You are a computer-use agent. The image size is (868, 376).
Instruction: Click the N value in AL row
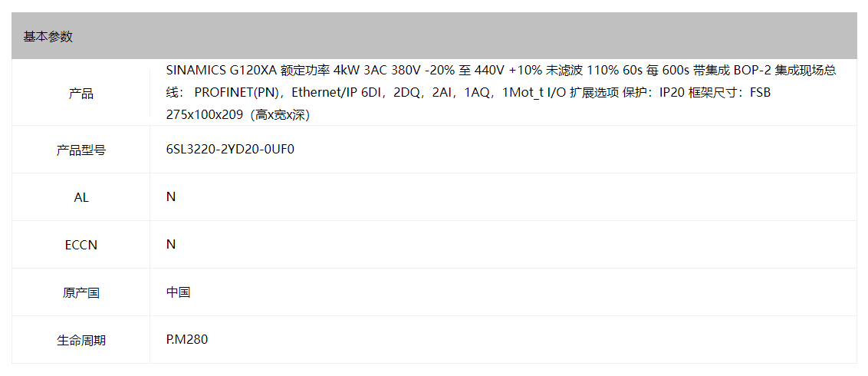tap(171, 196)
